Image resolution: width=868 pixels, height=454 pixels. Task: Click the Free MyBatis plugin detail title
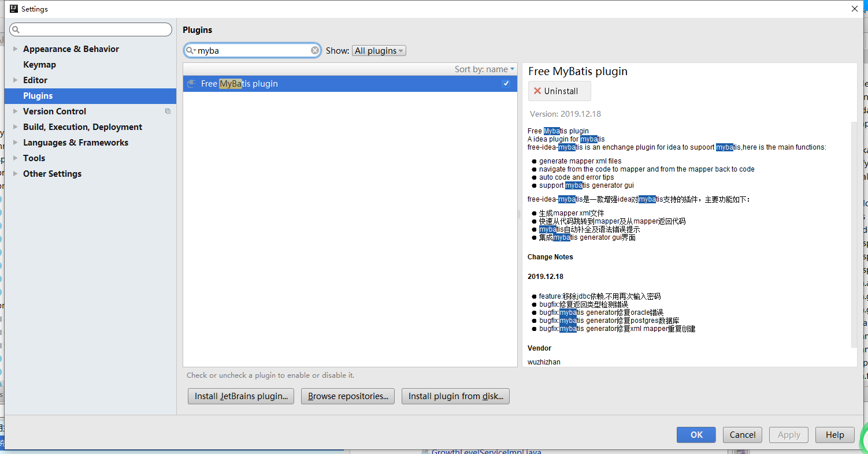[x=578, y=72]
